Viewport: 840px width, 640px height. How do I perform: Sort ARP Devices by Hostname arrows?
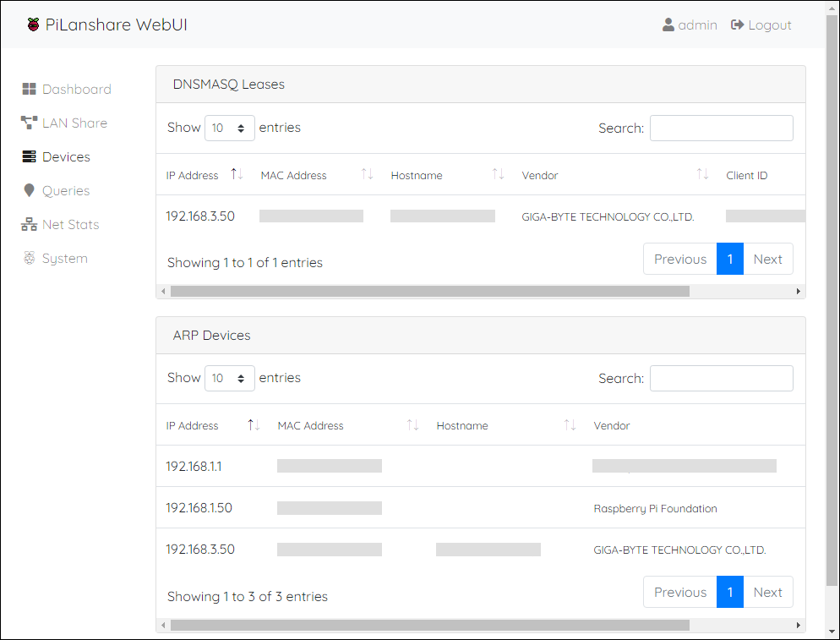click(x=570, y=425)
